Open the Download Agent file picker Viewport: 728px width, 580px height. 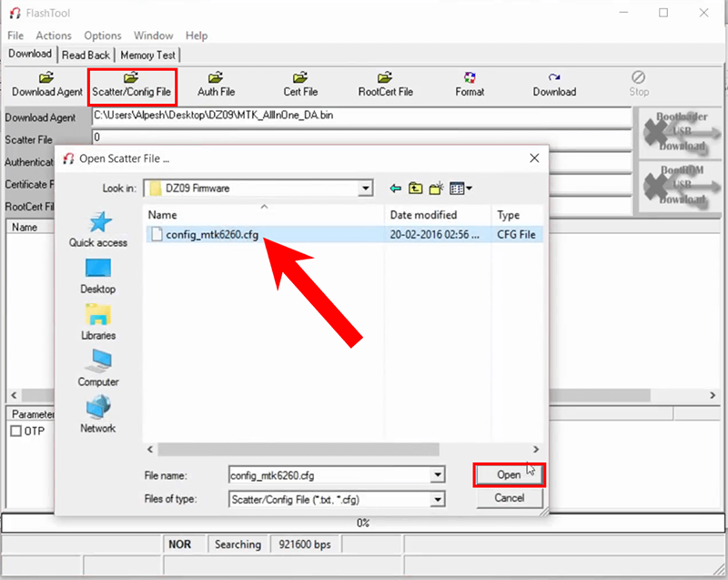47,85
